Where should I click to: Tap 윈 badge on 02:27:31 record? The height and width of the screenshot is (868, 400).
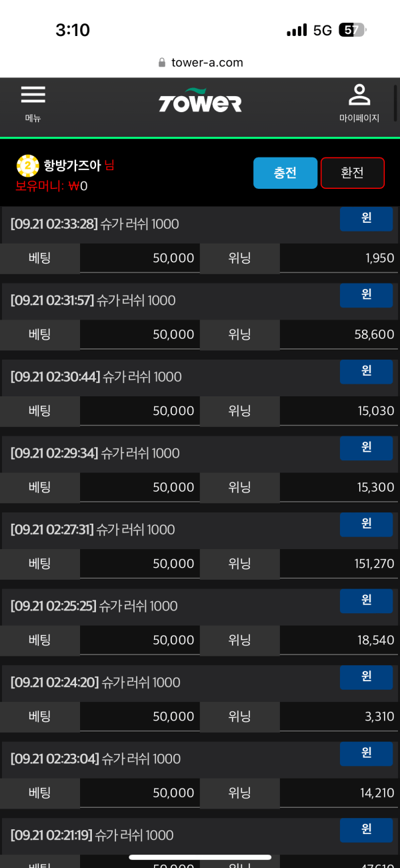point(366,524)
